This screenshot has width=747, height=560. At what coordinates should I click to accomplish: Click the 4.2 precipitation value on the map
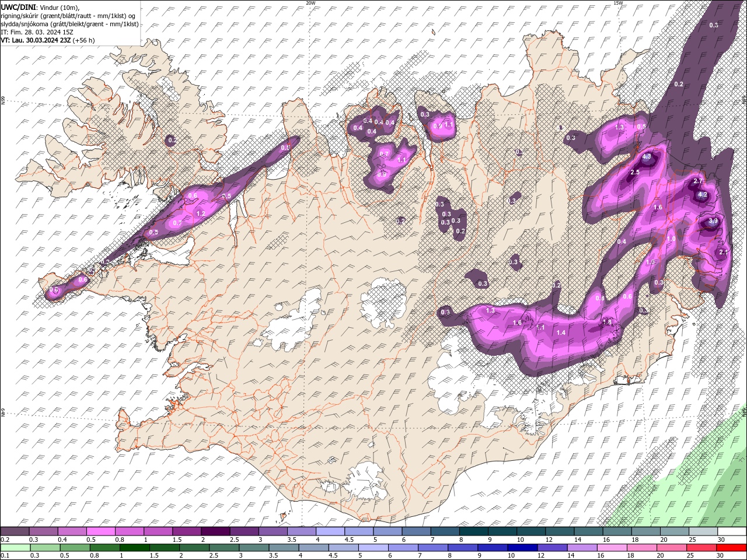coord(703,194)
